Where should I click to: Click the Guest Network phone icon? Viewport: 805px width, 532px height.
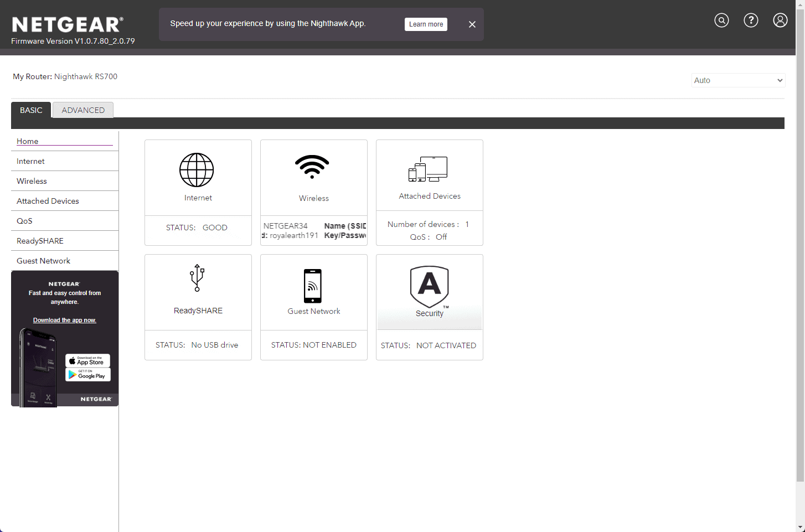point(313,286)
